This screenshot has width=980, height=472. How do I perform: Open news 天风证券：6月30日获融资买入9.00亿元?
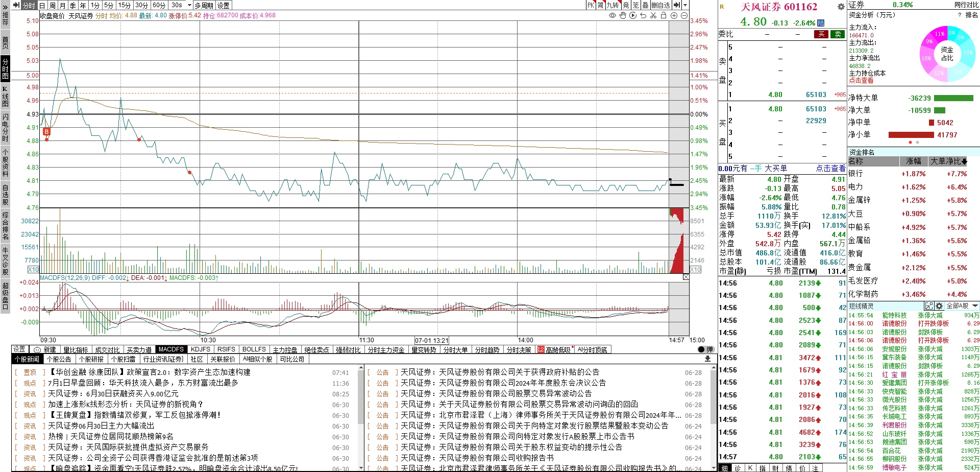[113, 394]
